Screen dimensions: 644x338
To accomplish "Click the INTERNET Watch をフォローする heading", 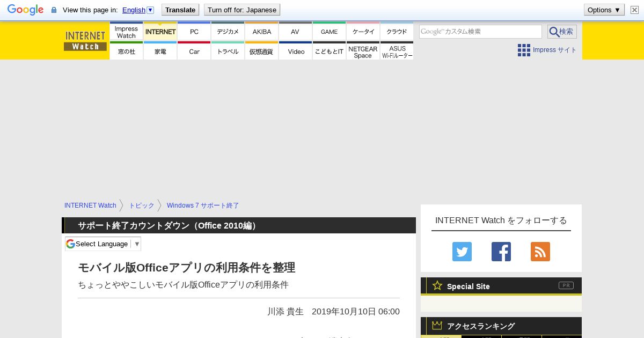I will (501, 220).
